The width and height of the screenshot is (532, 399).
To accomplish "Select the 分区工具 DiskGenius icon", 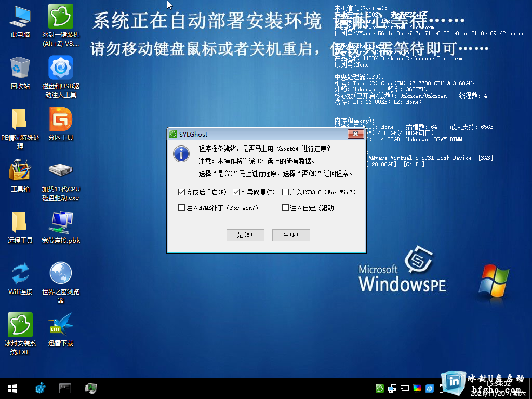I will pyautogui.click(x=61, y=124).
